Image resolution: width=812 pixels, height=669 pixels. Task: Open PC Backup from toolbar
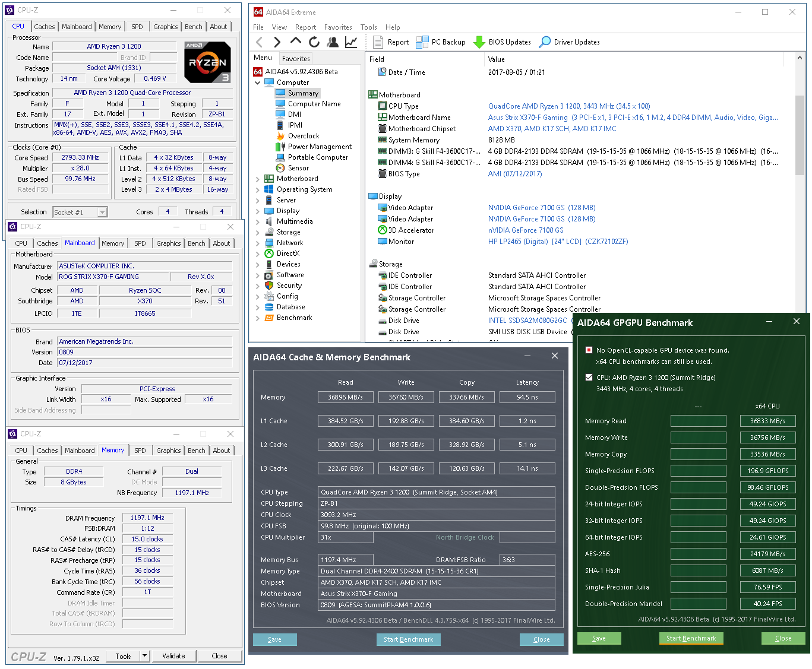[441, 42]
